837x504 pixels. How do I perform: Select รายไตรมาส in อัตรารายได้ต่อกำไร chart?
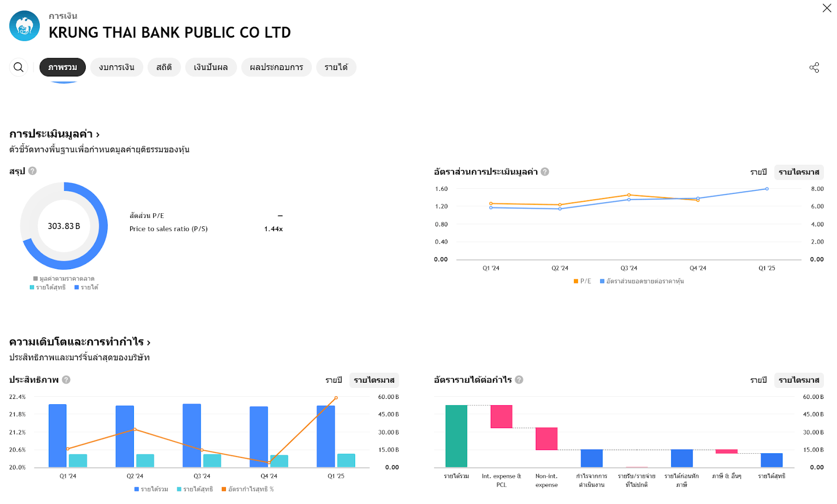pos(799,380)
